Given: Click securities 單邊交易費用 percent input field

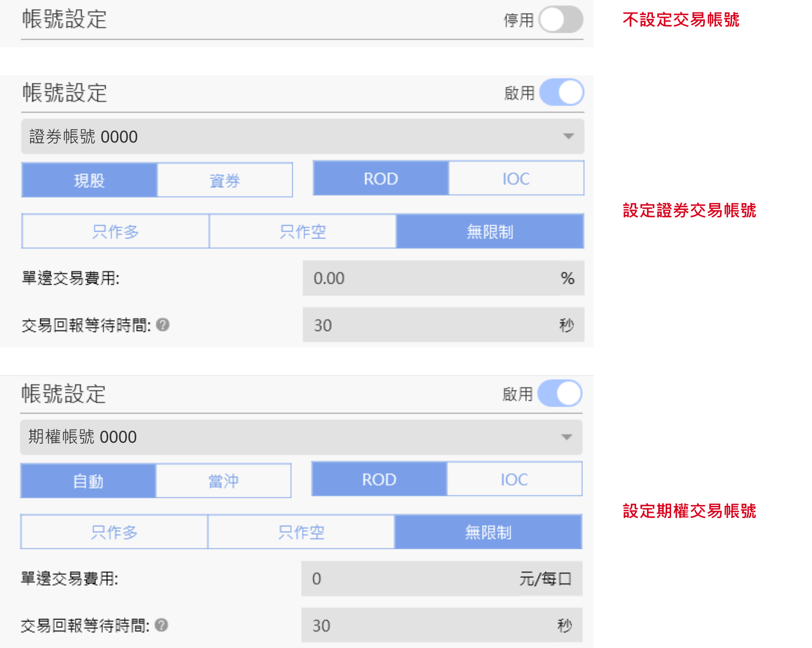Looking at the screenshot, I should click(430, 278).
